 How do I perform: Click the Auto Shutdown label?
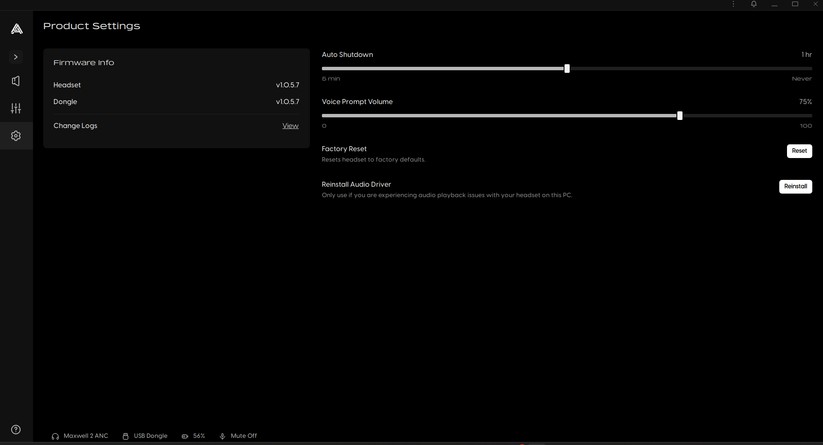coord(347,55)
